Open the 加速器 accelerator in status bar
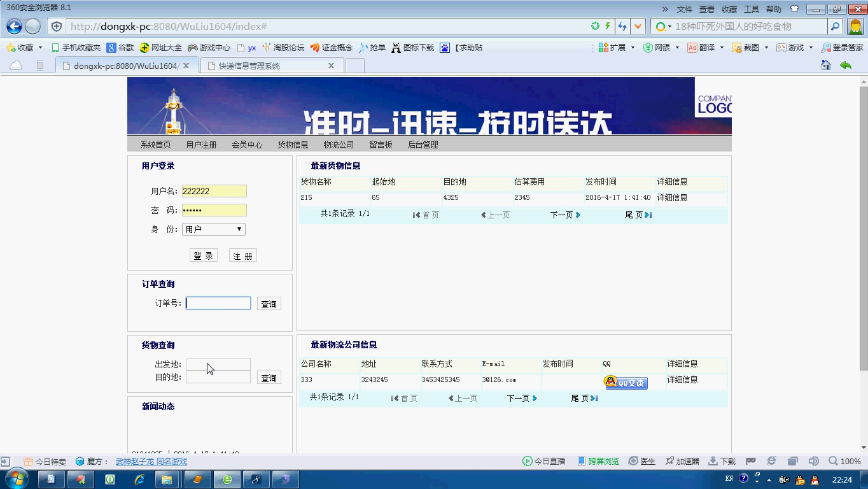 coord(682,461)
